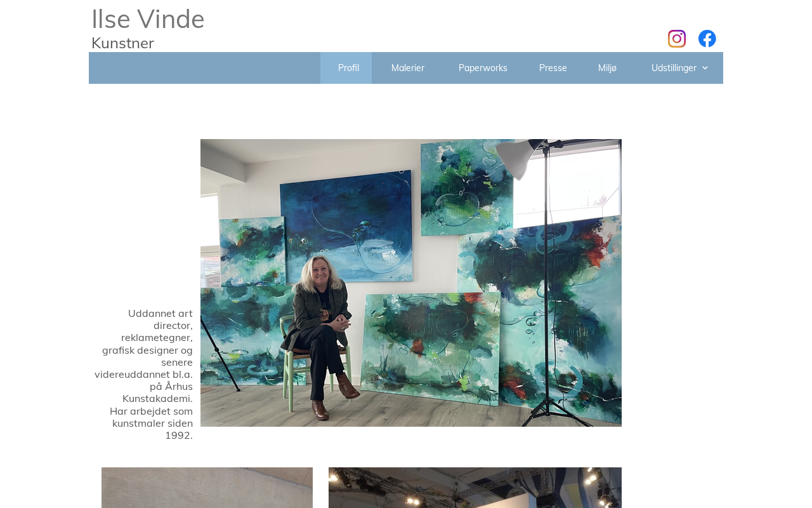This screenshot has width=812, height=508.
Task: Open the artist studio portrait photo
Action: [x=411, y=283]
